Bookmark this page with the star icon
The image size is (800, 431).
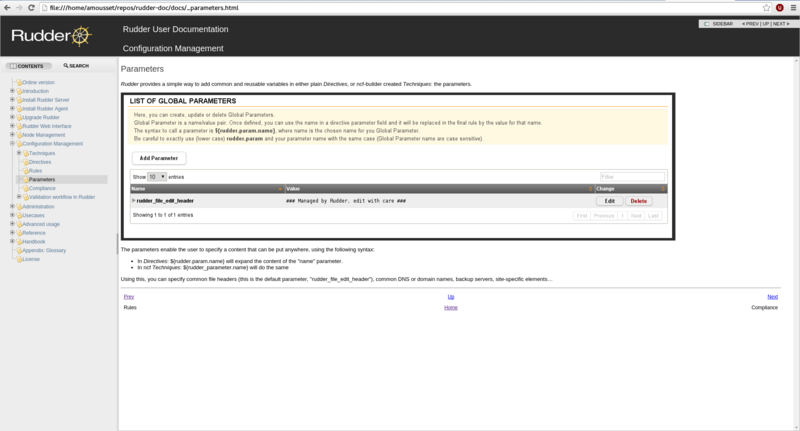coord(766,8)
